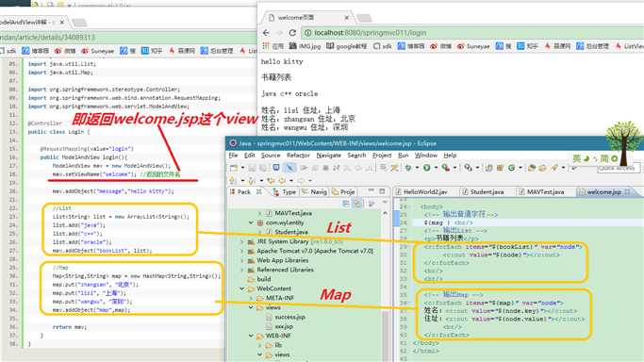Viewport: 644px width, 362px height.
Task: Go forward in the localhost Chrome window
Action: 280,33
